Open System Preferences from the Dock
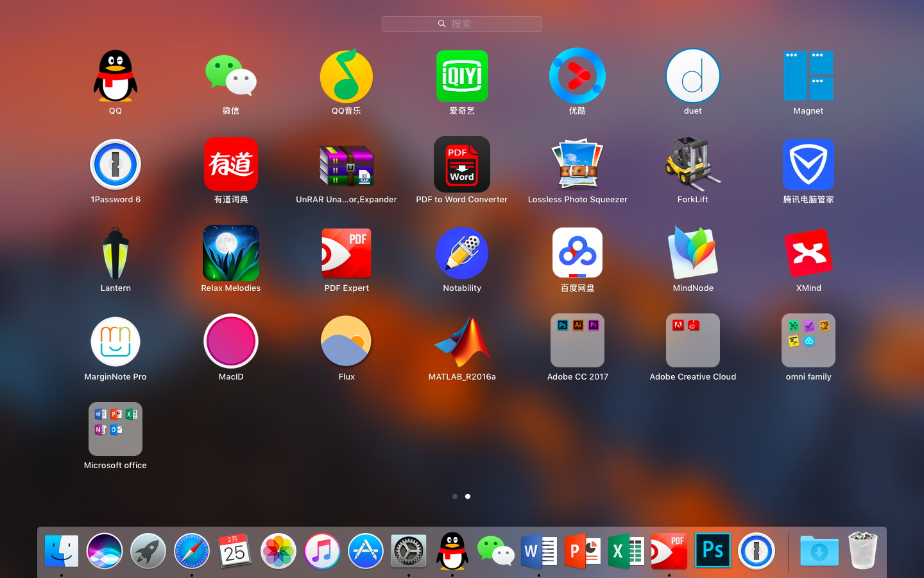 coord(409,551)
